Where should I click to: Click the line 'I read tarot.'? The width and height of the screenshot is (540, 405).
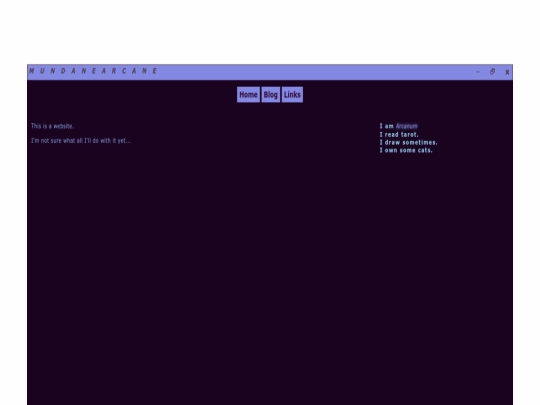point(399,134)
